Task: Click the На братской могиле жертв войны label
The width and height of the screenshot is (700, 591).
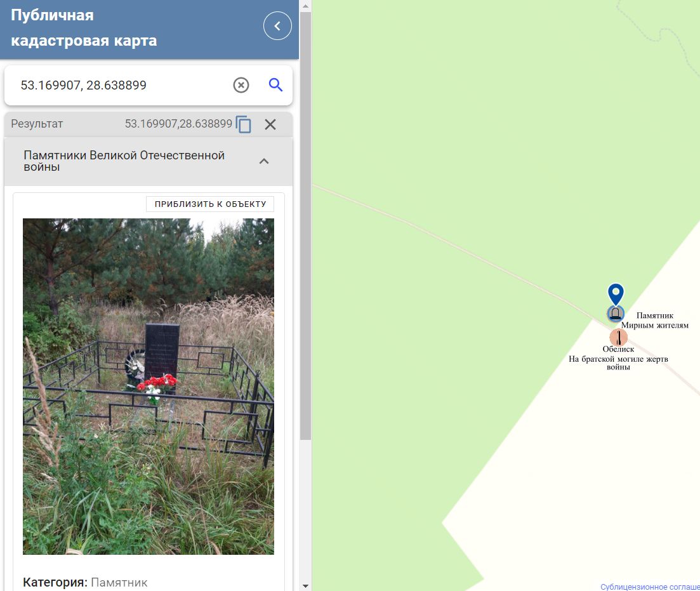Action: point(618,362)
